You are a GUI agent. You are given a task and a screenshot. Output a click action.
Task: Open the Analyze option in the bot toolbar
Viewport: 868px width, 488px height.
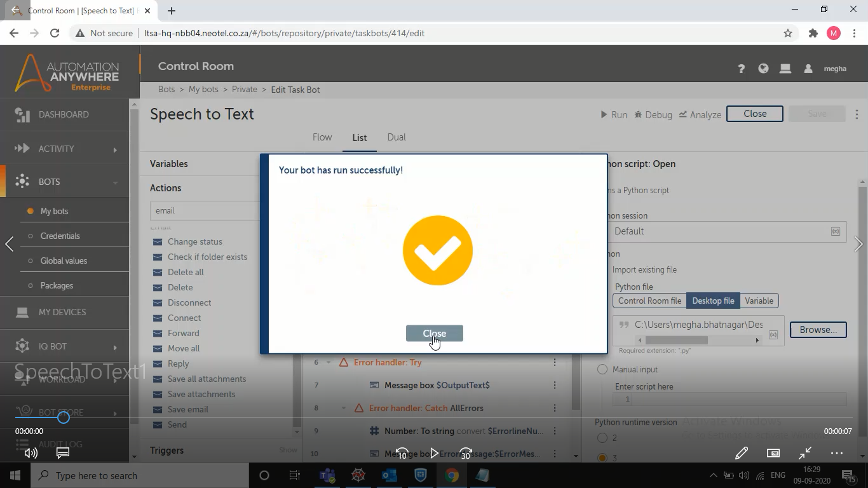pyautogui.click(x=700, y=115)
